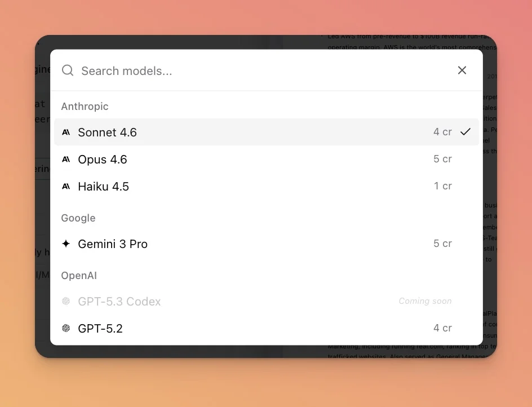Click the disabled GPT-5.3 Codex entry
The width and height of the screenshot is (532, 407).
coord(119,302)
